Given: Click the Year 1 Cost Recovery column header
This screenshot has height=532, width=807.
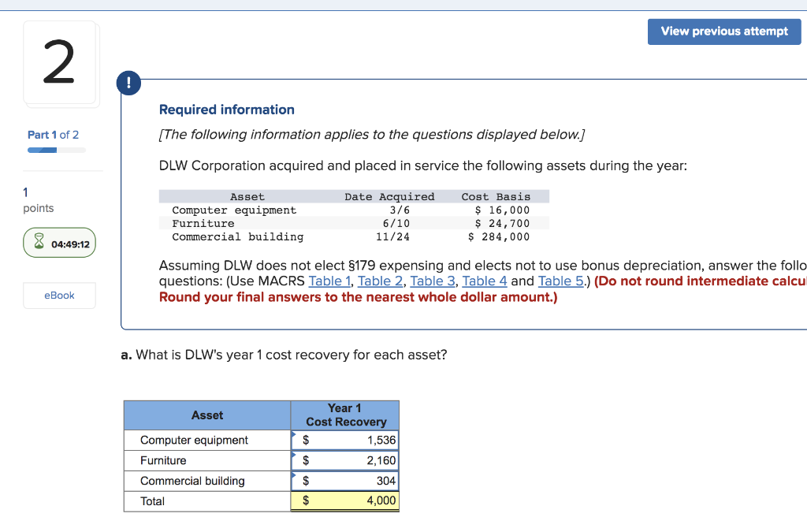Looking at the screenshot, I should (344, 415).
